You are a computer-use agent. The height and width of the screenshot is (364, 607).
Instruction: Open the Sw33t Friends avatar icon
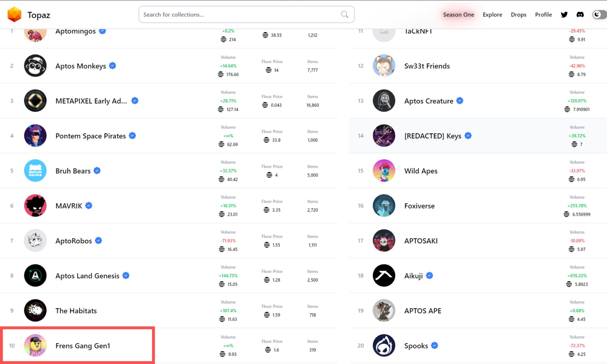[x=384, y=66]
